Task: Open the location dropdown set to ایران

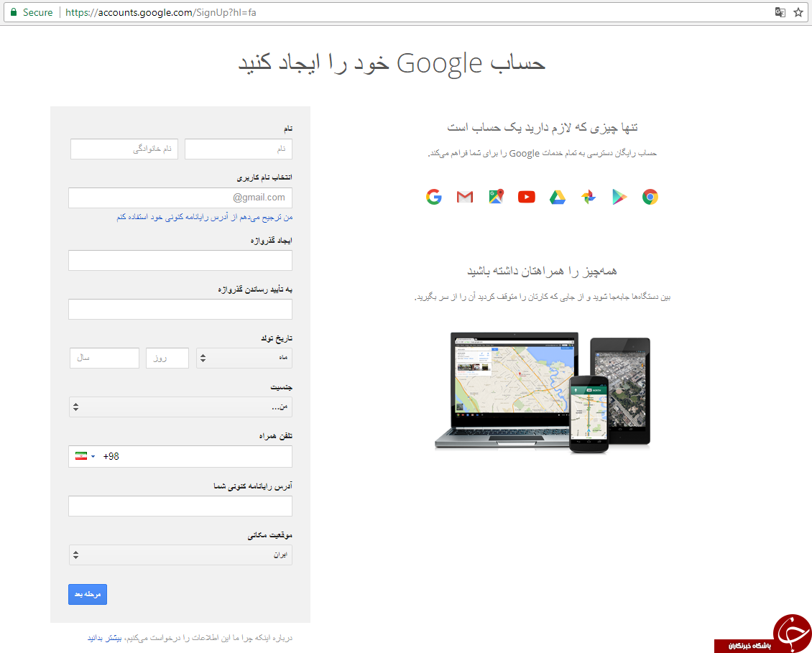Action: click(x=180, y=555)
